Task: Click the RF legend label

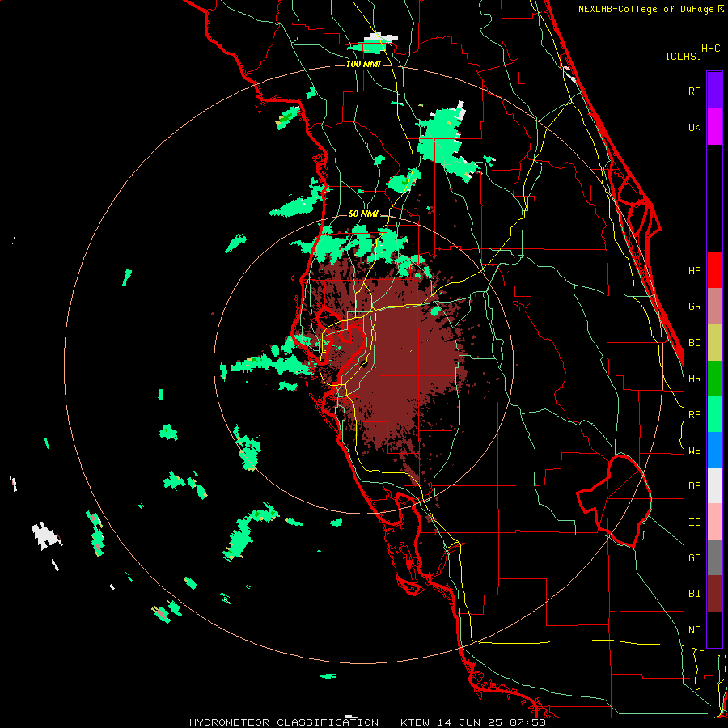Action: pos(694,91)
